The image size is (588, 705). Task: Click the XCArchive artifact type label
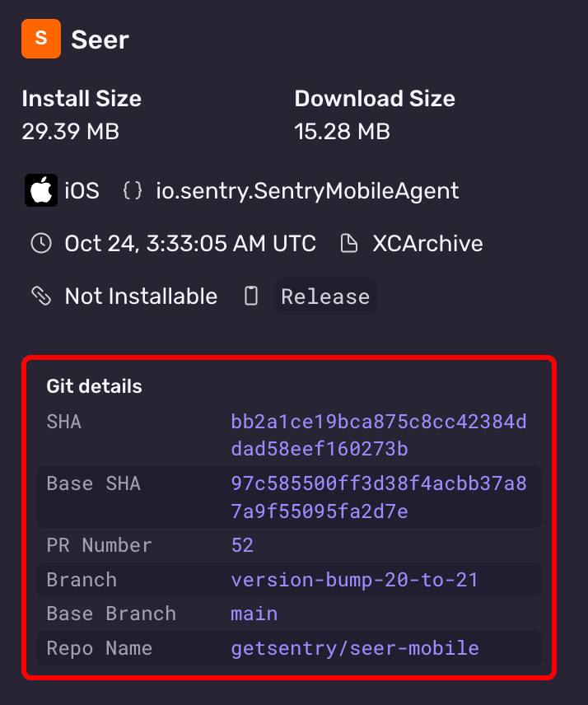(430, 243)
